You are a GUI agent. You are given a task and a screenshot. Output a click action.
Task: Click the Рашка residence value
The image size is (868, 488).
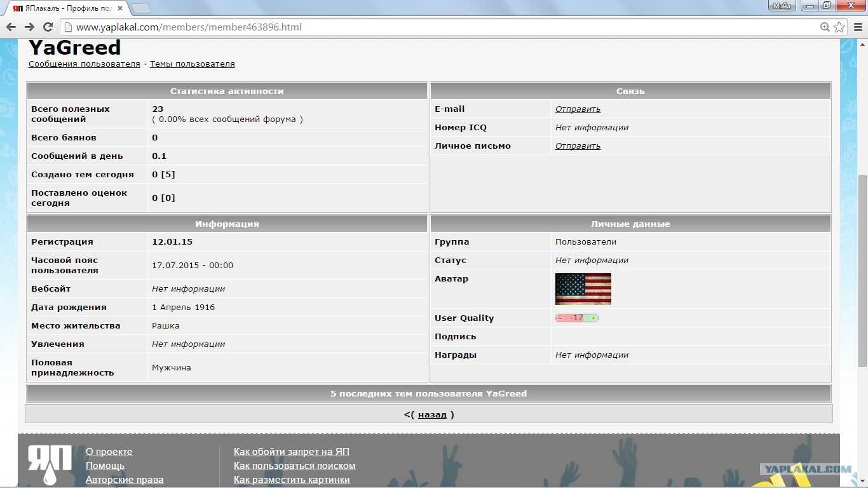click(x=166, y=325)
